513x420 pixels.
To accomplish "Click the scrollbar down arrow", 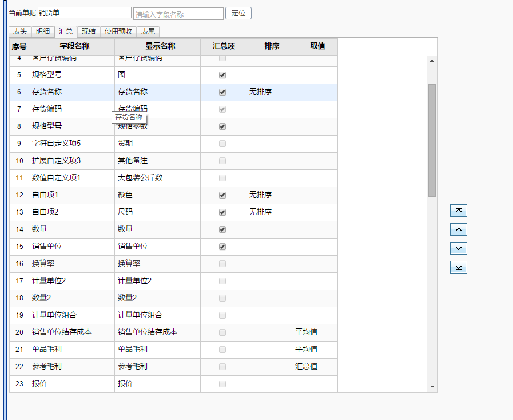I will click(432, 387).
